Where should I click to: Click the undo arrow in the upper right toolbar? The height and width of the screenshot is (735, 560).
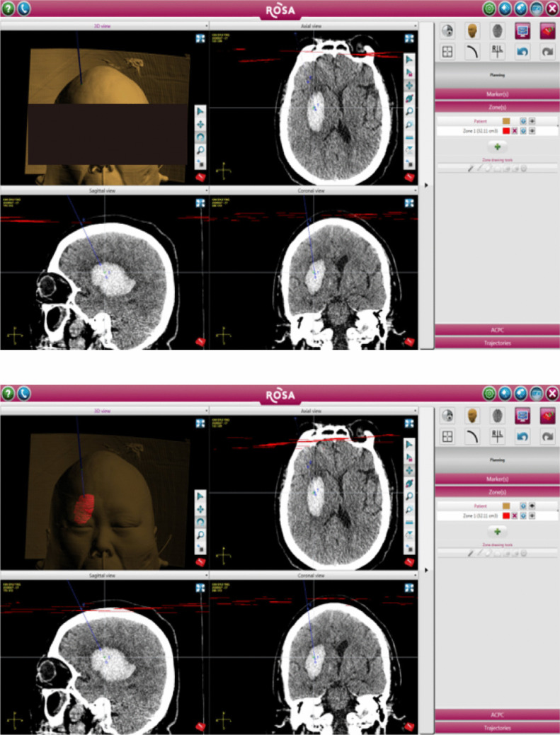[522, 51]
